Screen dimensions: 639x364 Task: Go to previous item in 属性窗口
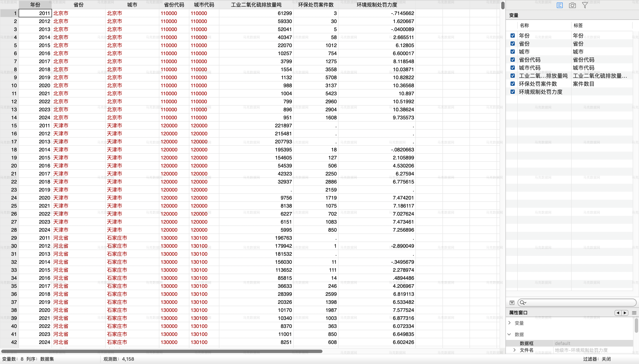point(618,313)
